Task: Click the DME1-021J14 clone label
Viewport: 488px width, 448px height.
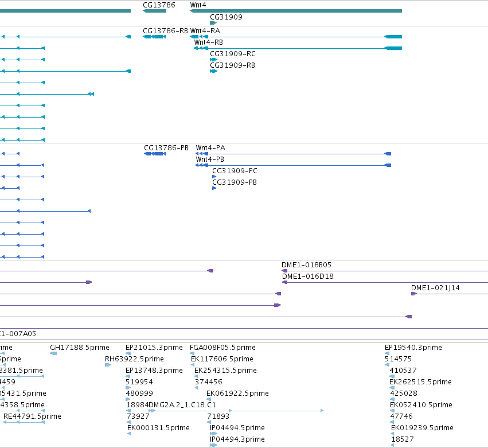Action: 435,288
